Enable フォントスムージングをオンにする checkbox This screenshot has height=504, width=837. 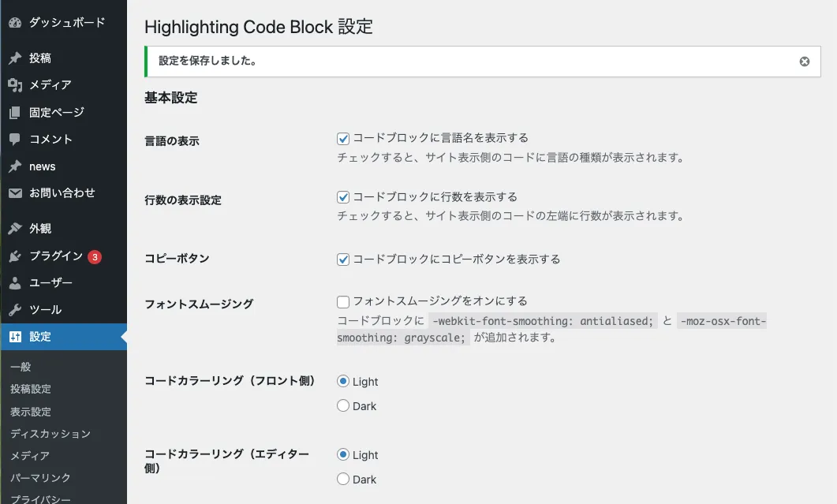coord(343,302)
